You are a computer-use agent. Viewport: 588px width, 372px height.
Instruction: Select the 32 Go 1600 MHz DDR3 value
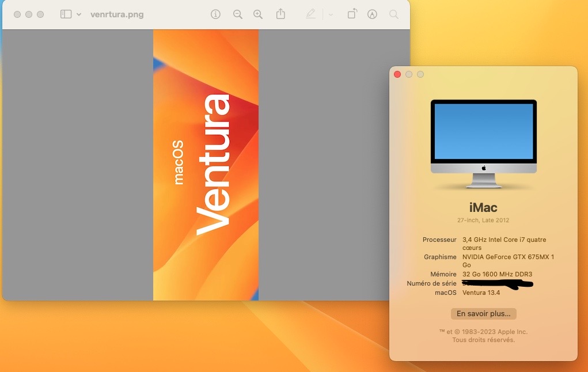pos(497,274)
